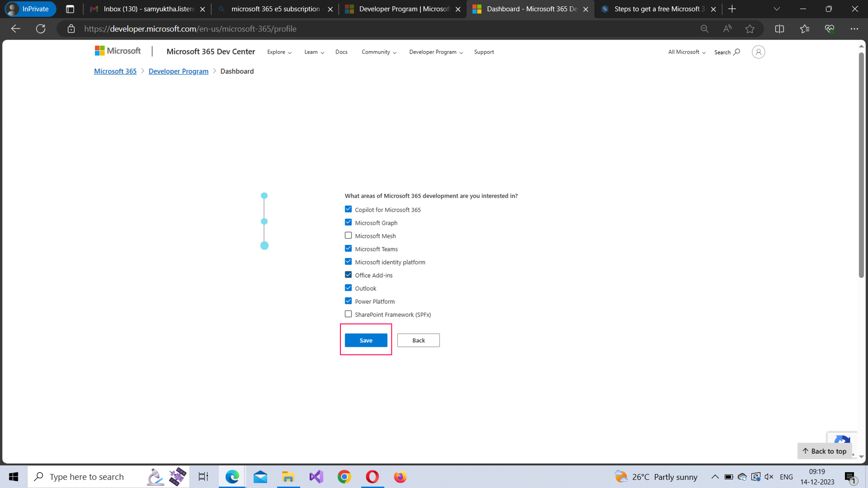Expand the All Microsoft menu

pyautogui.click(x=687, y=52)
